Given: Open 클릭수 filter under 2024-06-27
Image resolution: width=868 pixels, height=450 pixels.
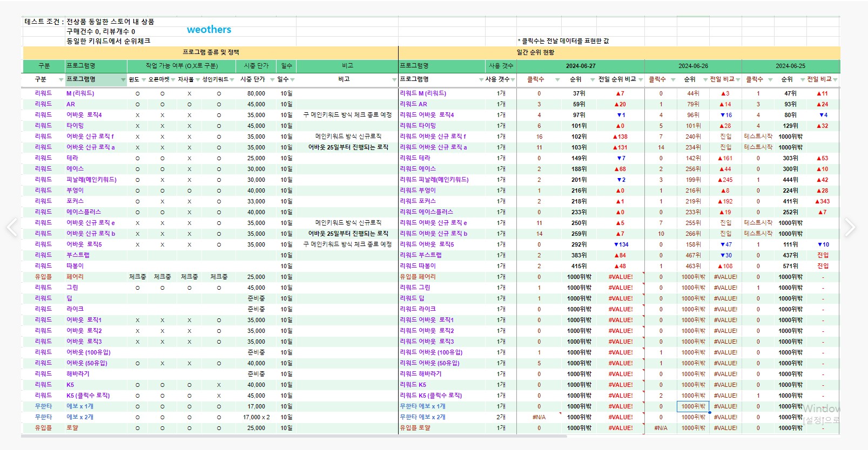Looking at the screenshot, I should point(557,80).
